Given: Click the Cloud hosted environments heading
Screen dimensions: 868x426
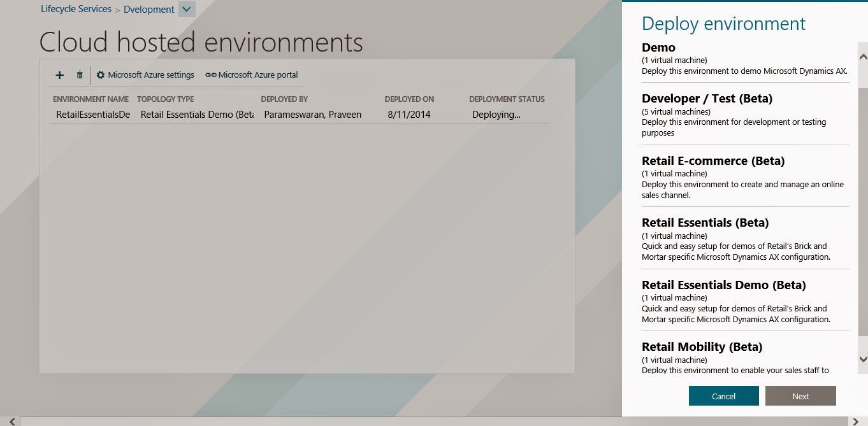Looking at the screenshot, I should coord(201,43).
